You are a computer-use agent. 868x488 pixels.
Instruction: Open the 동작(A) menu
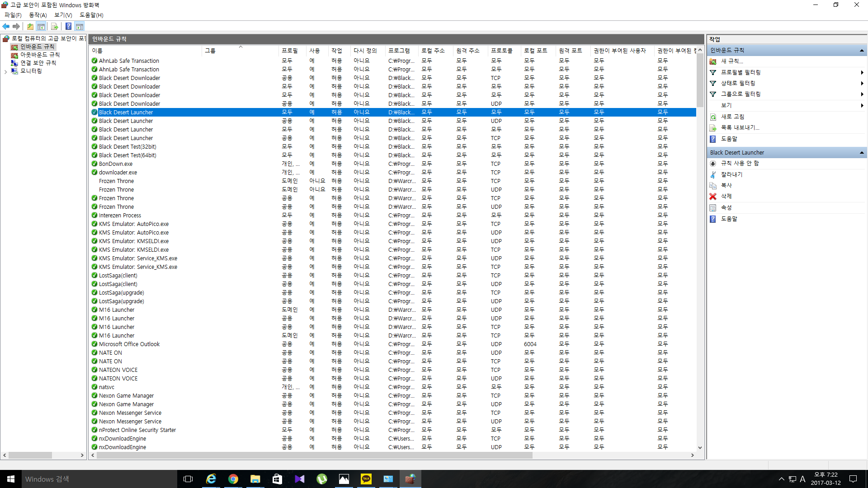[x=38, y=15]
